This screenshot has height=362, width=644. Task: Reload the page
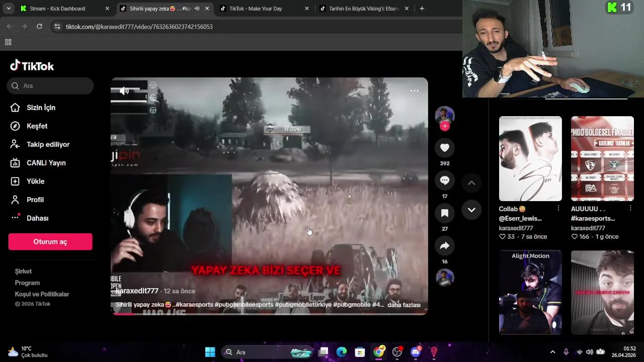point(39,27)
